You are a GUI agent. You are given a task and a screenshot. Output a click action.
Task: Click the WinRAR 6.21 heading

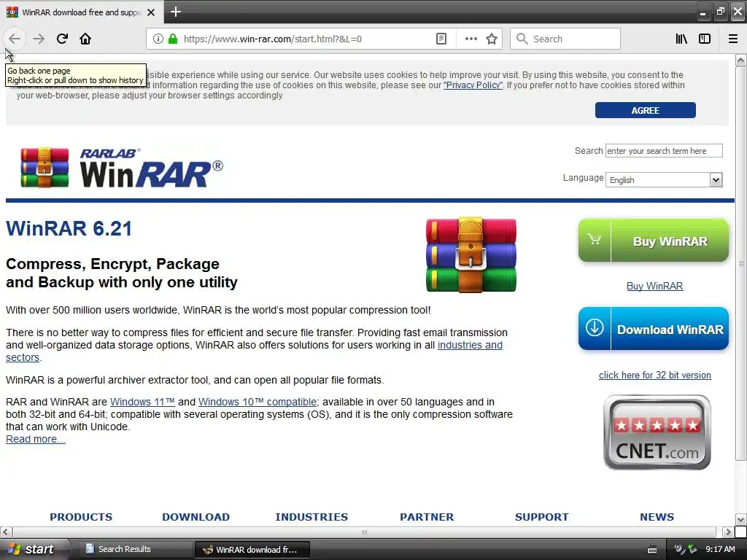pyautogui.click(x=69, y=228)
